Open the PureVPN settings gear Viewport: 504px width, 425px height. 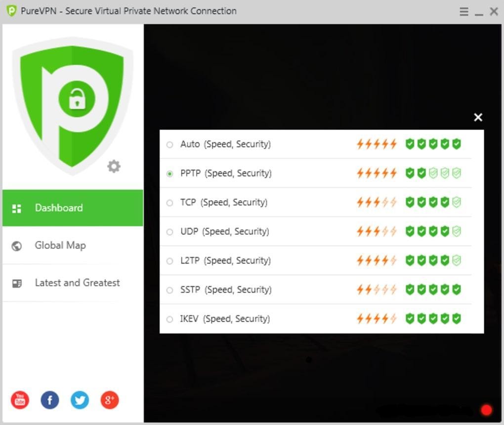tap(114, 167)
